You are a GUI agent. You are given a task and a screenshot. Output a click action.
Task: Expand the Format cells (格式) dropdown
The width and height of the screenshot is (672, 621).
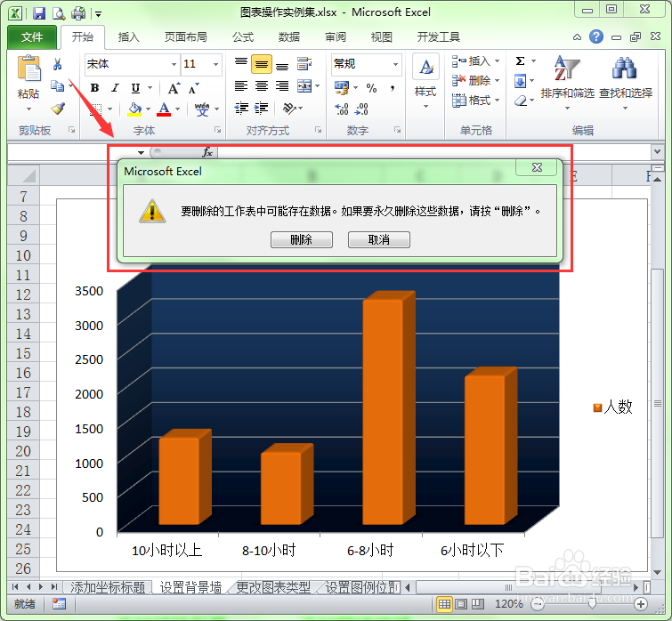pos(498,101)
